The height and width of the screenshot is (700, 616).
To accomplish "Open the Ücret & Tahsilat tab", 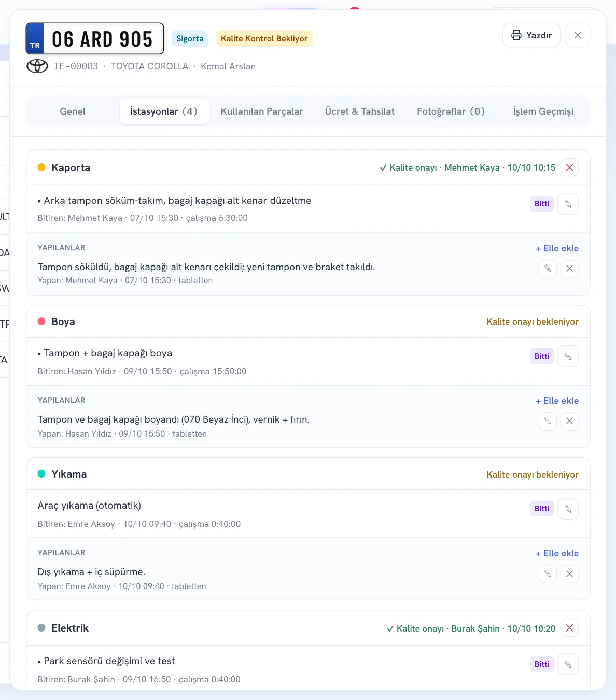I will tap(360, 111).
